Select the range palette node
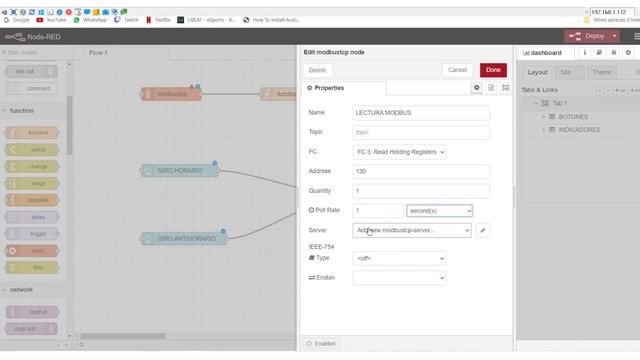 pos(32,184)
